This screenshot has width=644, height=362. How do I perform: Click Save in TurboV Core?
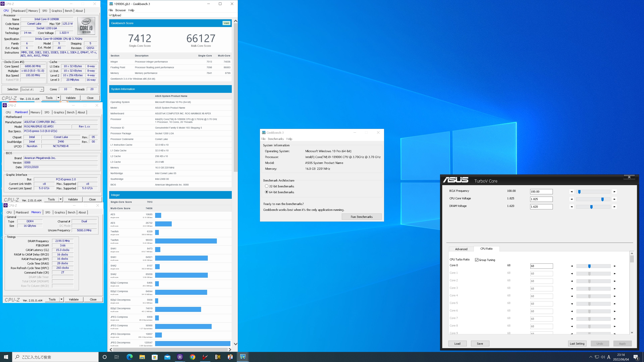coord(480,344)
